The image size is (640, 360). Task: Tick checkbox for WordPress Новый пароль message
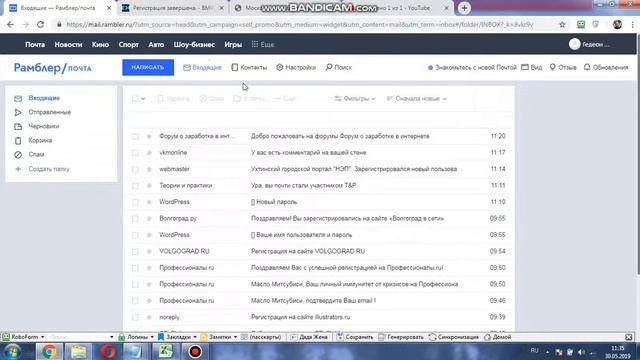coord(135,202)
